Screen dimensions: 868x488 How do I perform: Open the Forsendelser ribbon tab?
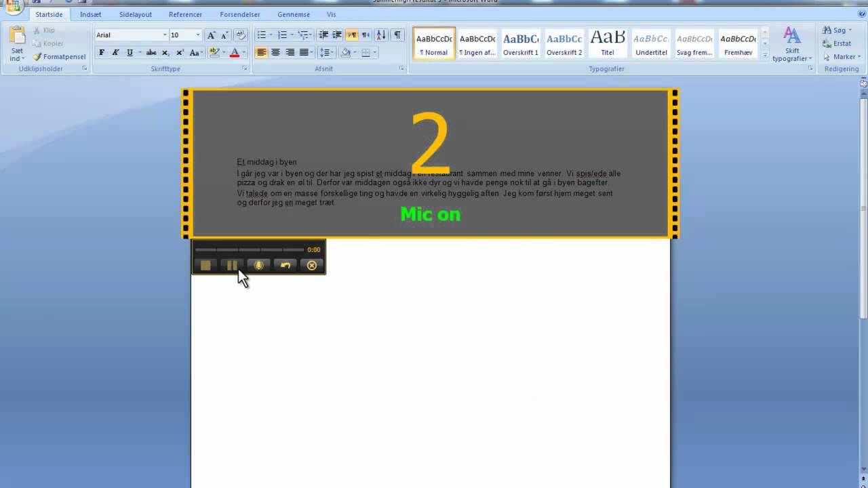pyautogui.click(x=240, y=14)
